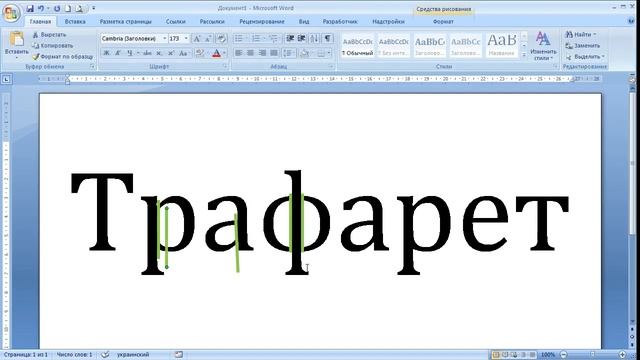The width and height of the screenshot is (640, 360).
Task: Undo last action in Quick Access toolbar
Action: point(41,8)
